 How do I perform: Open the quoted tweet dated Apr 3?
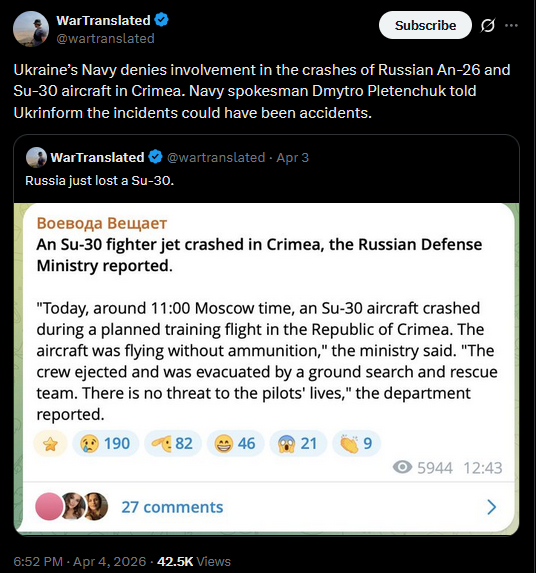coord(292,158)
